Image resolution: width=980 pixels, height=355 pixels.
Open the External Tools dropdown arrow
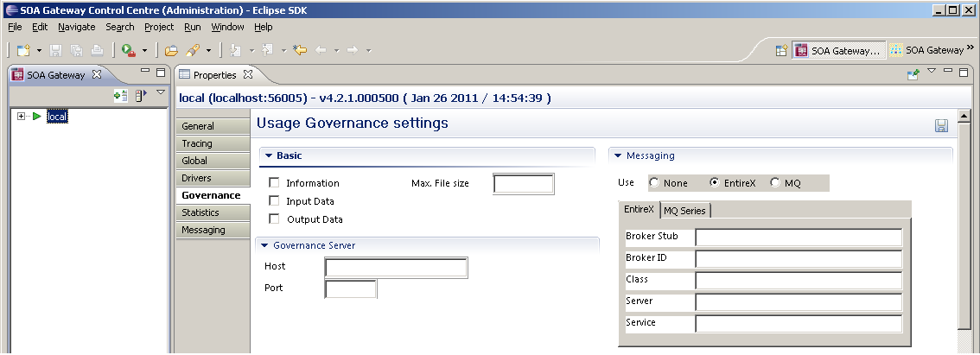(x=145, y=50)
